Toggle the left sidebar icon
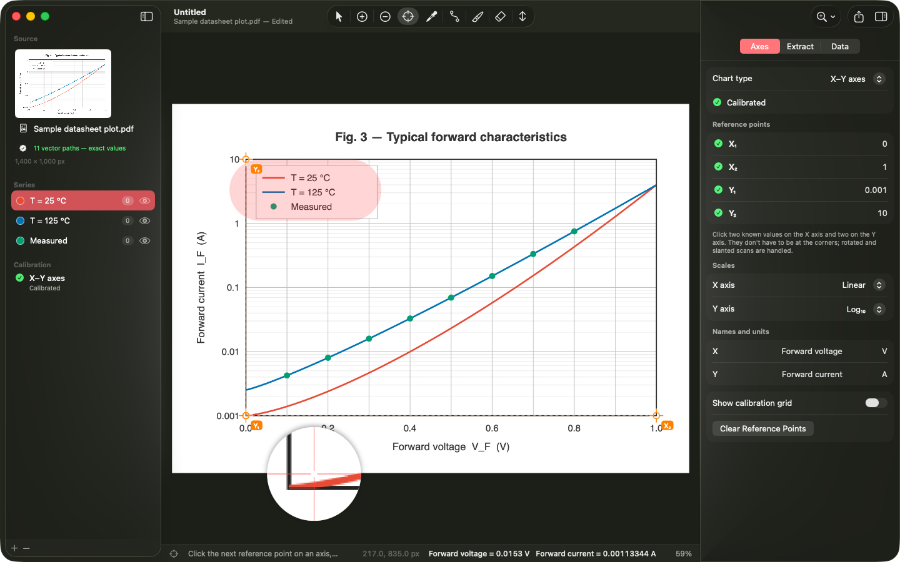This screenshot has height=562, width=900. click(147, 17)
